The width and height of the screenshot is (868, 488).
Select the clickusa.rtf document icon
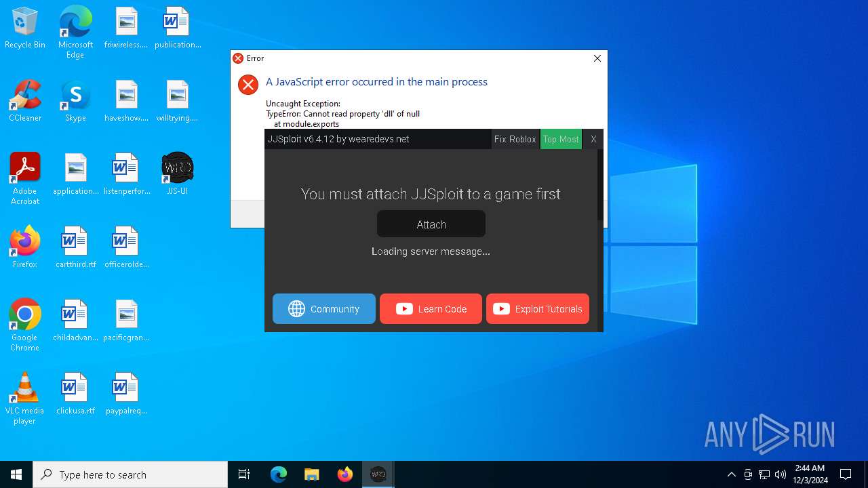click(75, 394)
